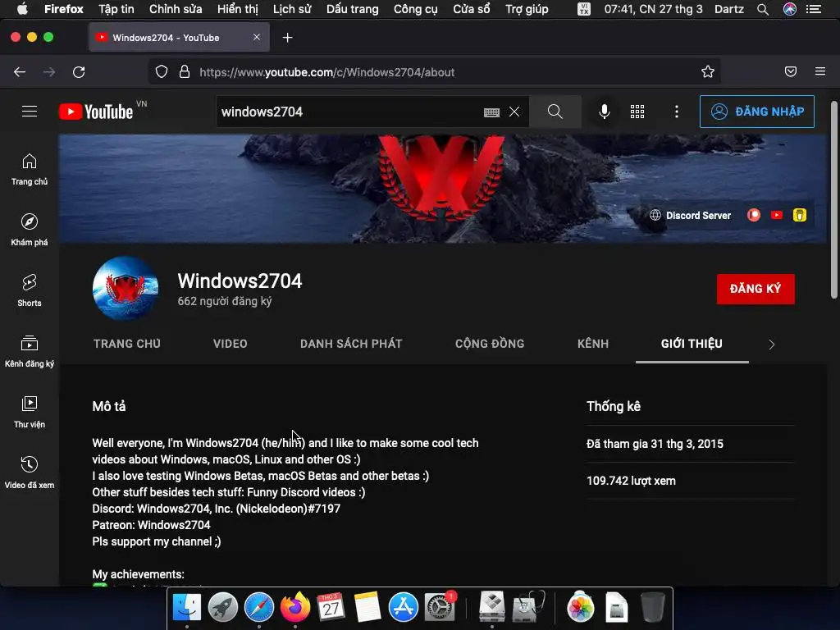Viewport: 840px width, 630px height.
Task: Open Trash in the Dock
Action: click(x=652, y=607)
